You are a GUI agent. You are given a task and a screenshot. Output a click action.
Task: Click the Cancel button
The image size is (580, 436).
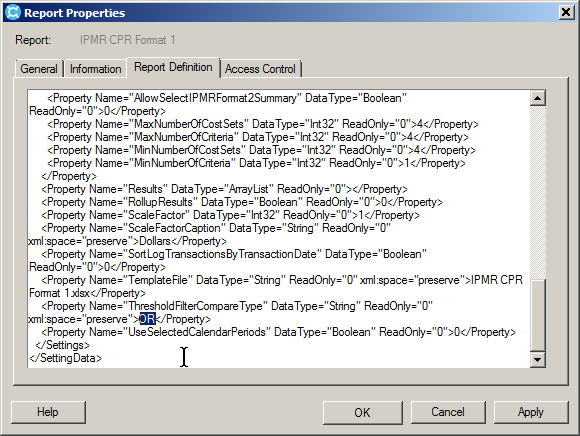(x=448, y=412)
